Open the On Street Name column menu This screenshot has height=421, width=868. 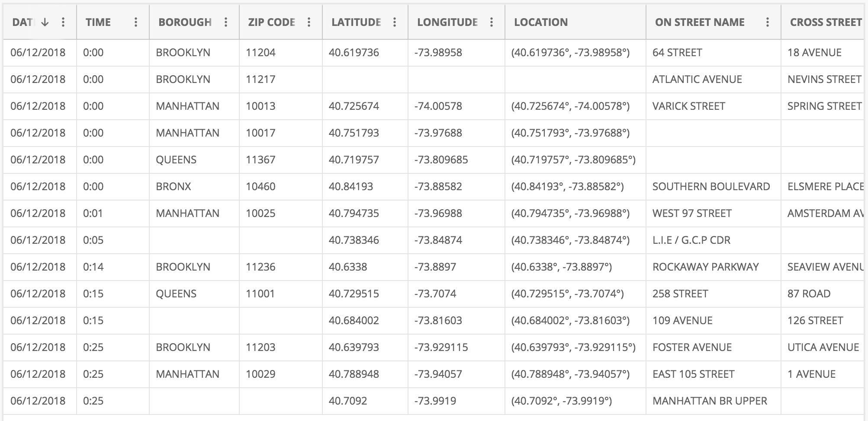pos(768,22)
